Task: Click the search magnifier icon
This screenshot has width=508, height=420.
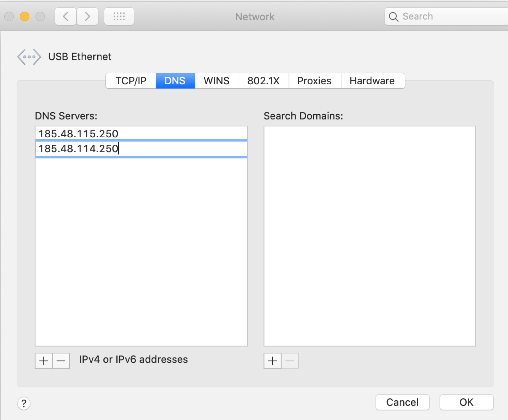Action: [x=393, y=17]
